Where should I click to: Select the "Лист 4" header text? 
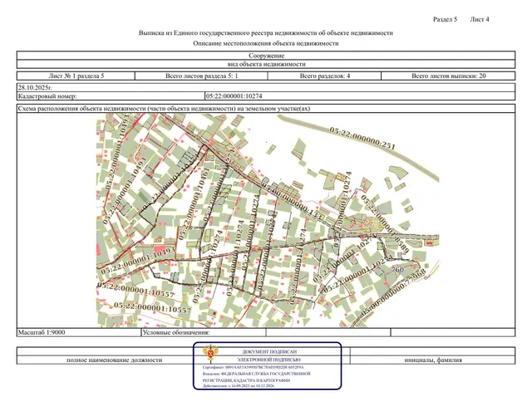click(479, 19)
